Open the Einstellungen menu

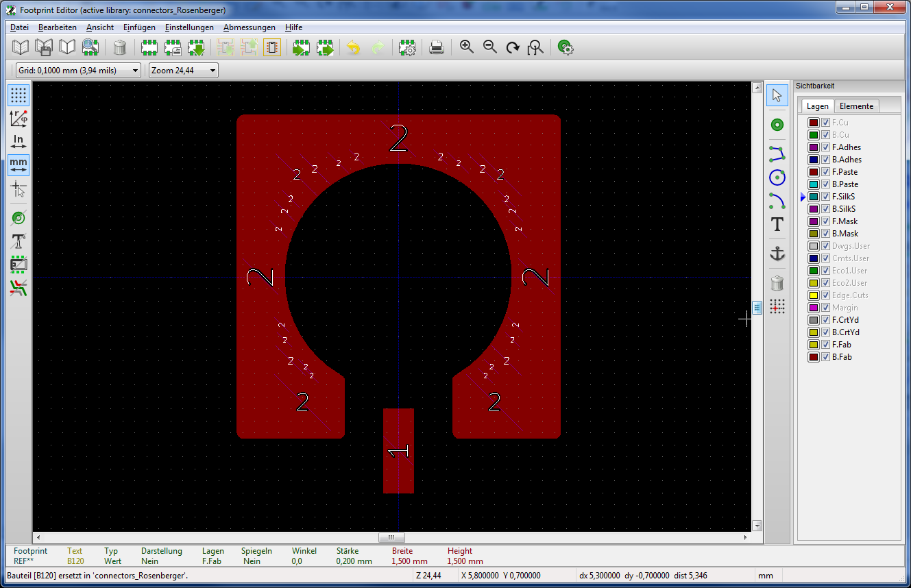coord(189,27)
